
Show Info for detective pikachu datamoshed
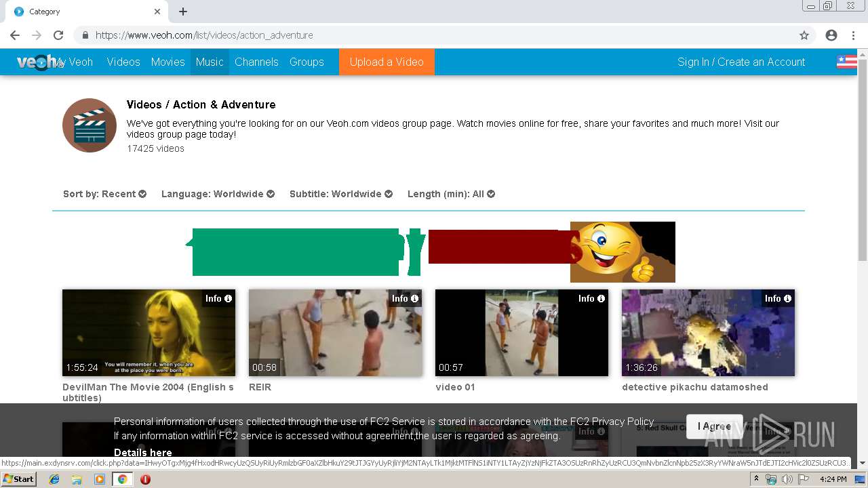(778, 298)
